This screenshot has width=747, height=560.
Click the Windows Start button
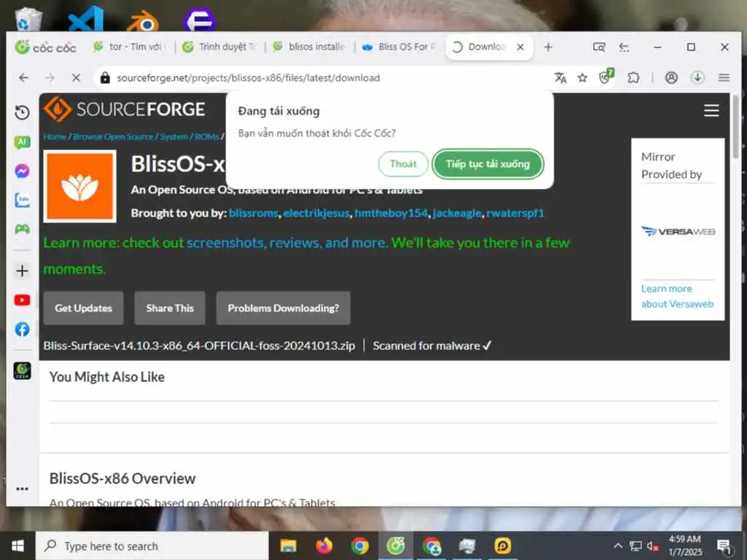coord(18,545)
